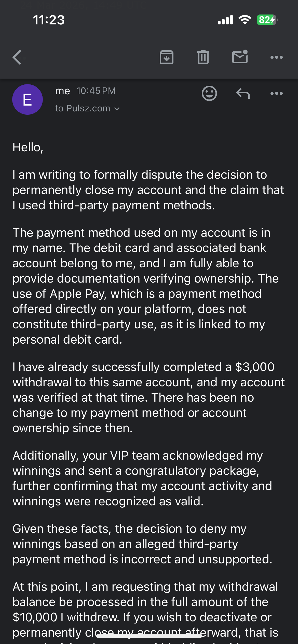Tap the battery indicator showing 82
Image resolution: width=298 pixels, height=644 pixels.
tap(267, 20)
